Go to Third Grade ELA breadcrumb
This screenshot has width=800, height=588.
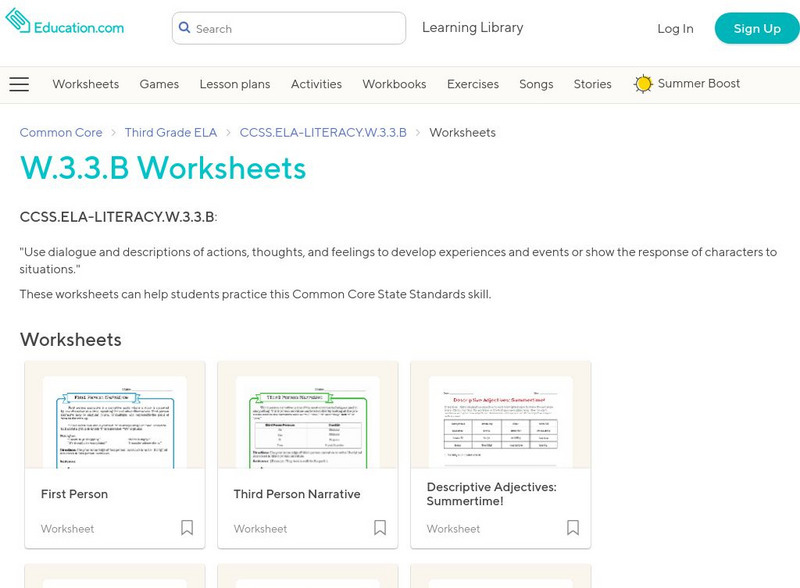[x=171, y=133]
